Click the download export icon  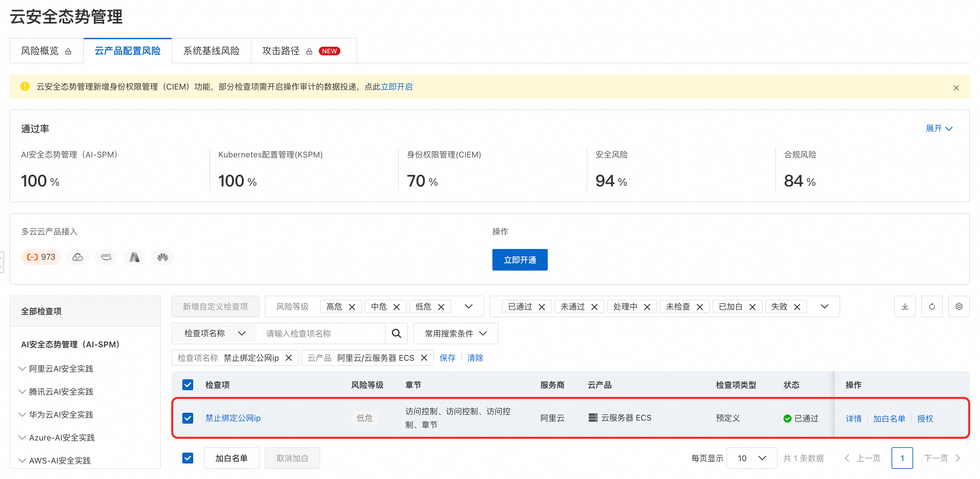pos(905,306)
